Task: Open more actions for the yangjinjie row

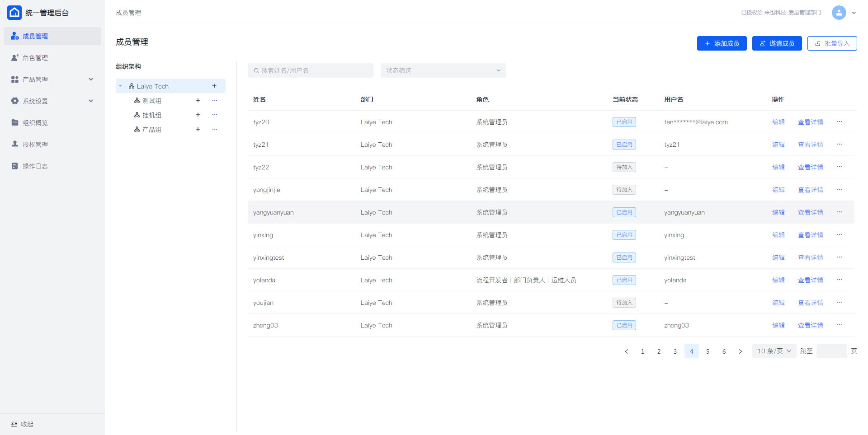Action: [840, 189]
